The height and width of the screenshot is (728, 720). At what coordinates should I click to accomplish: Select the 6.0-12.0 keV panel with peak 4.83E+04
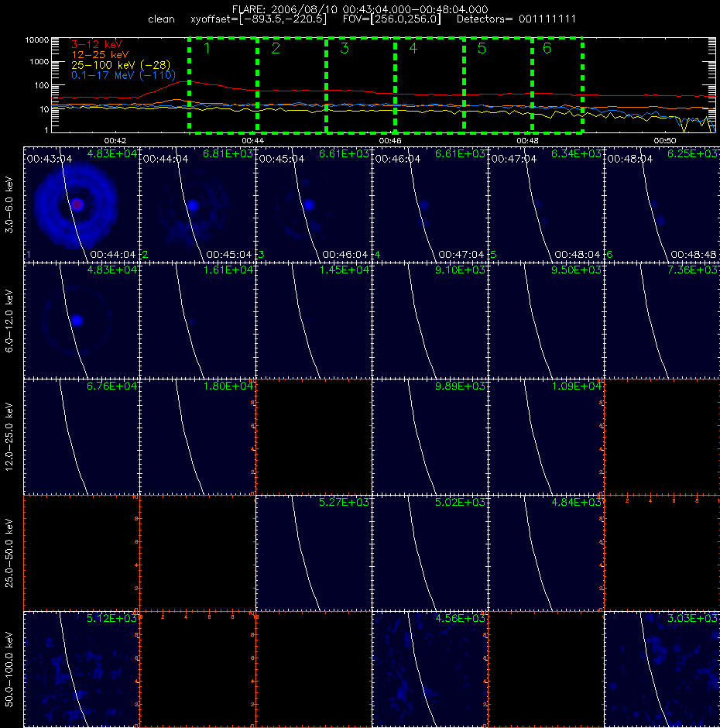[x=81, y=321]
